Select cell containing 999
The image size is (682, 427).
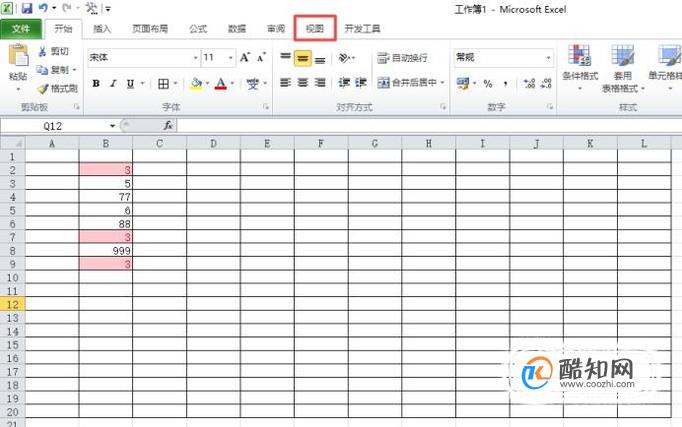[x=106, y=250]
